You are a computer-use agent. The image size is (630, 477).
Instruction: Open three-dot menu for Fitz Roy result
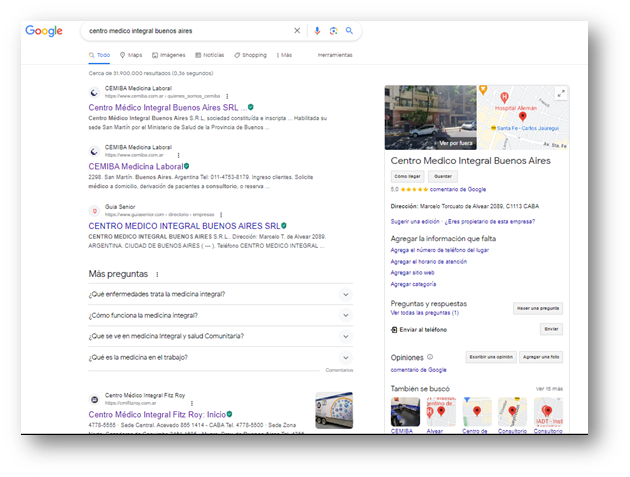[x=192, y=403]
